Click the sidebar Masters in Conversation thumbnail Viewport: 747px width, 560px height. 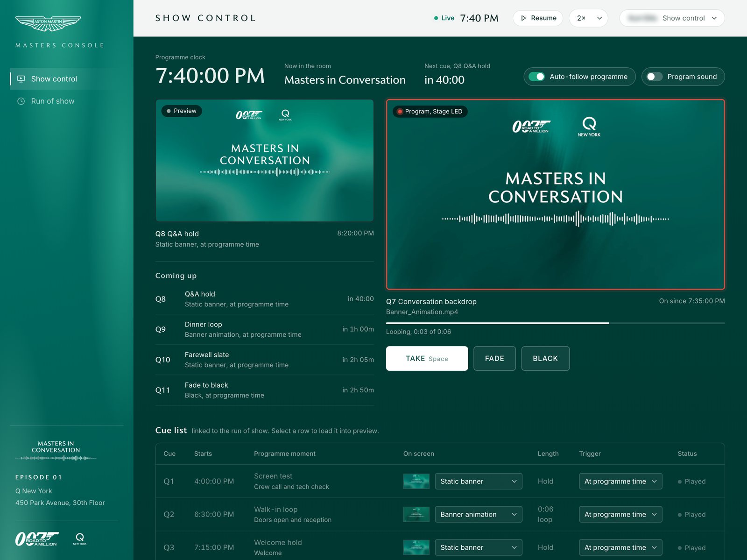coord(56,451)
